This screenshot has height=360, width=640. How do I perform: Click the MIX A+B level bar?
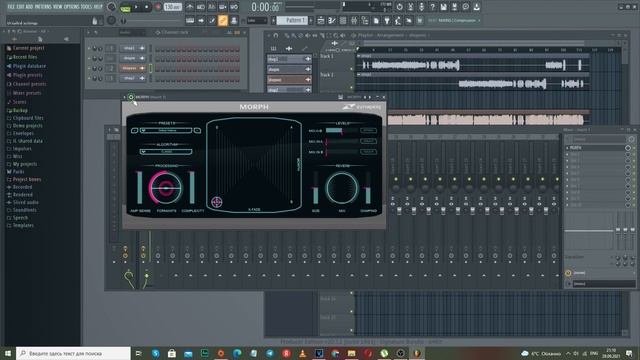pyautogui.click(x=342, y=131)
